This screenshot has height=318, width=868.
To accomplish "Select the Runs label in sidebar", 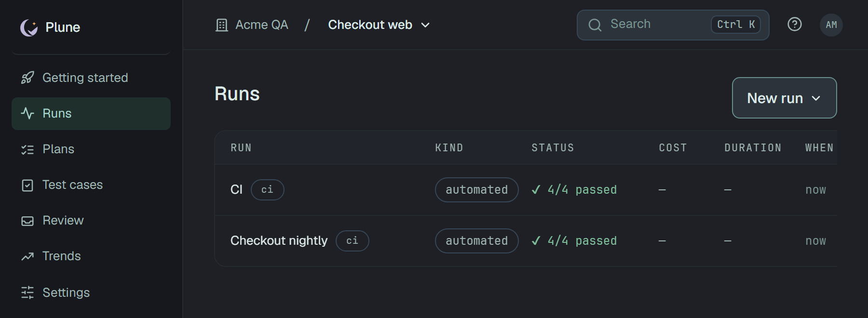I will (57, 113).
